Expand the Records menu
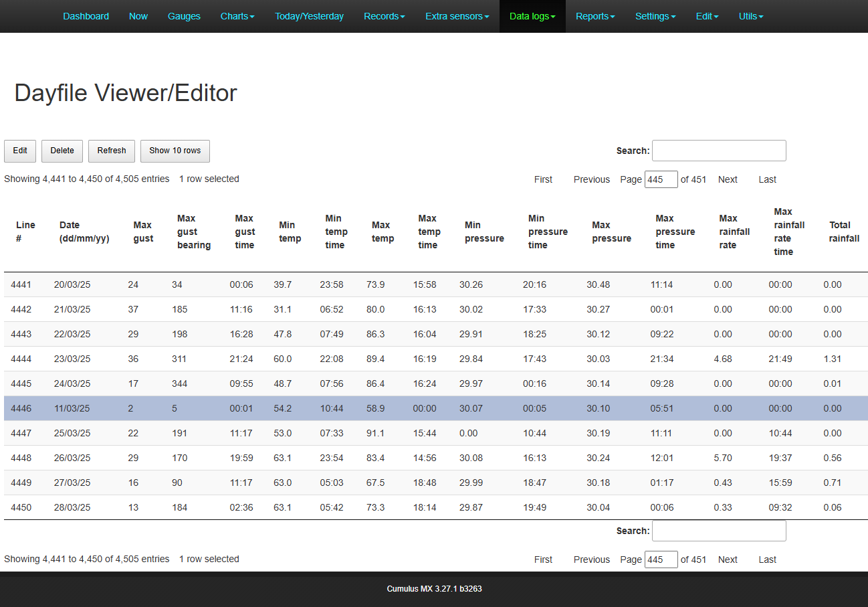This screenshot has height=607, width=868. pos(384,16)
